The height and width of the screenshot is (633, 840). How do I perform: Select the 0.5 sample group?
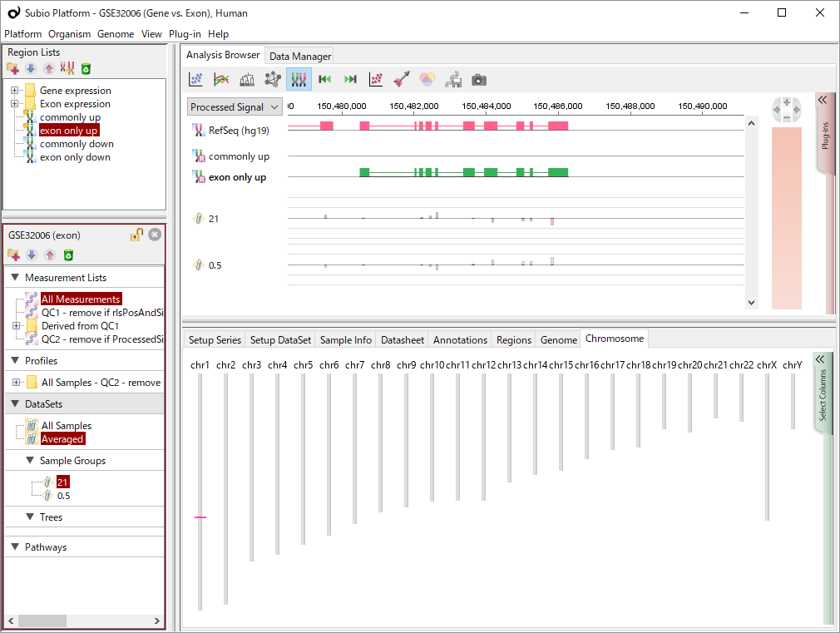(63, 496)
